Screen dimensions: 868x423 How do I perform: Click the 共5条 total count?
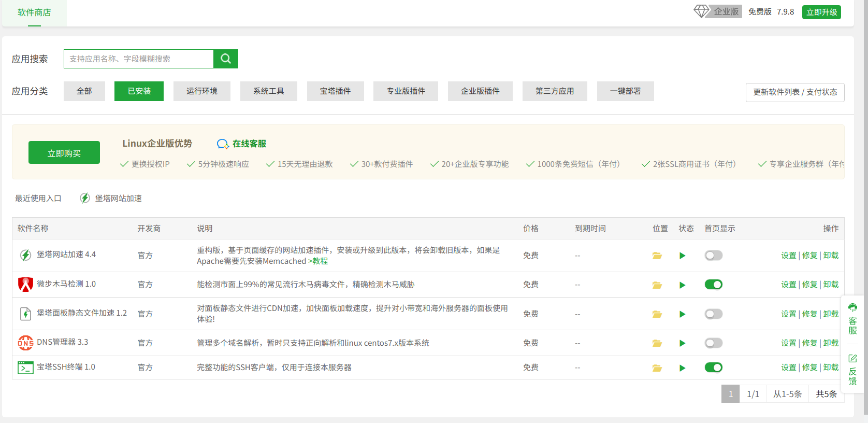827,394
